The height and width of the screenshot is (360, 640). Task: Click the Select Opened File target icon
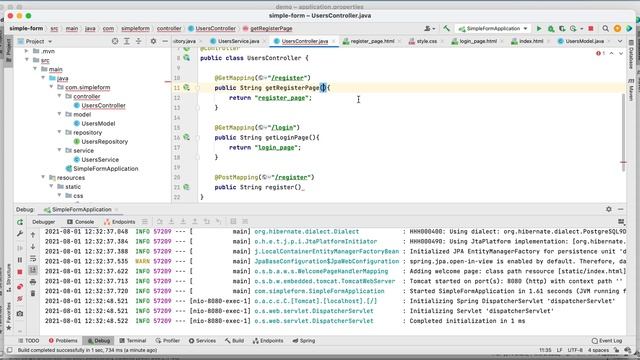[x=115, y=41]
